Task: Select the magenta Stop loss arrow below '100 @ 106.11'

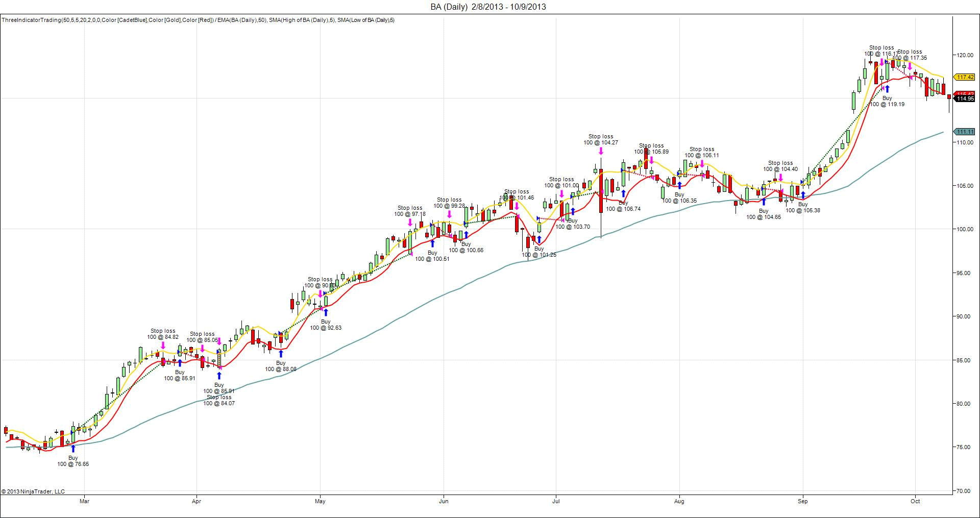Action: click(702, 164)
